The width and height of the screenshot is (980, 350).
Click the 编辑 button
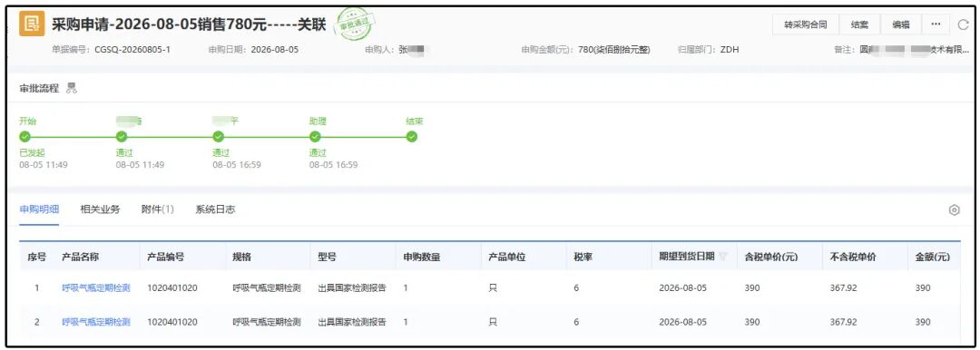(901, 24)
